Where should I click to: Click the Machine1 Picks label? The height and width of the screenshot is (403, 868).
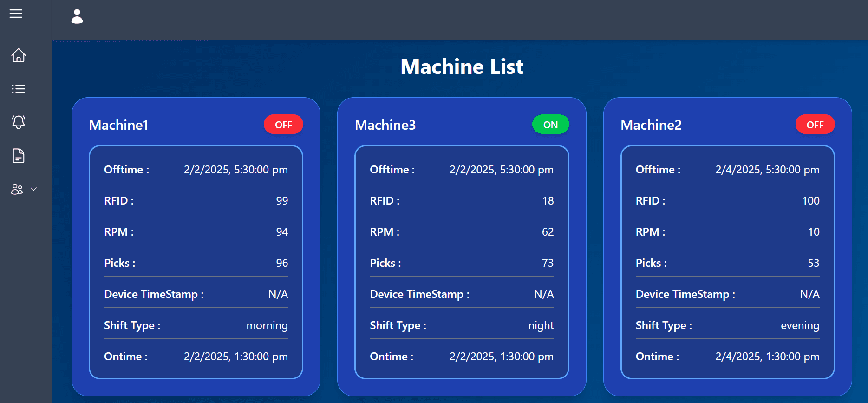[x=120, y=263]
